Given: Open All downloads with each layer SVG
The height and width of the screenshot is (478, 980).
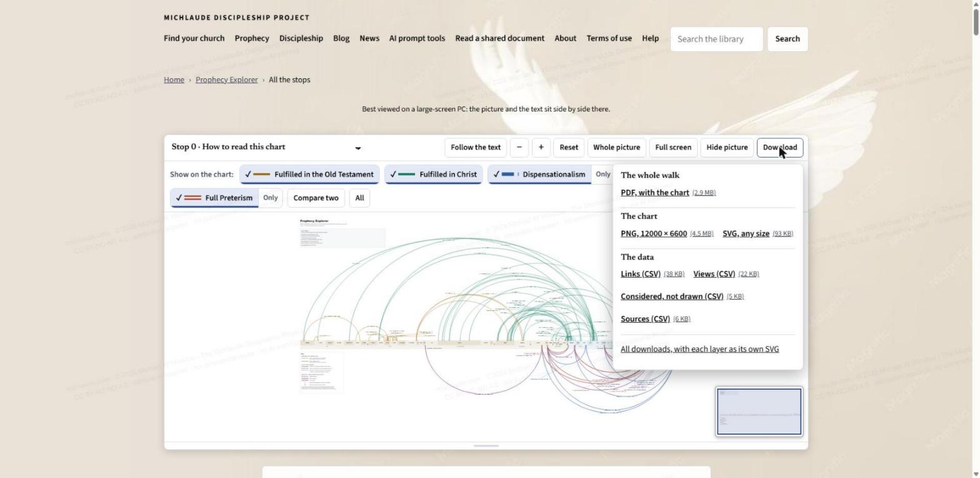Looking at the screenshot, I should tap(699, 349).
